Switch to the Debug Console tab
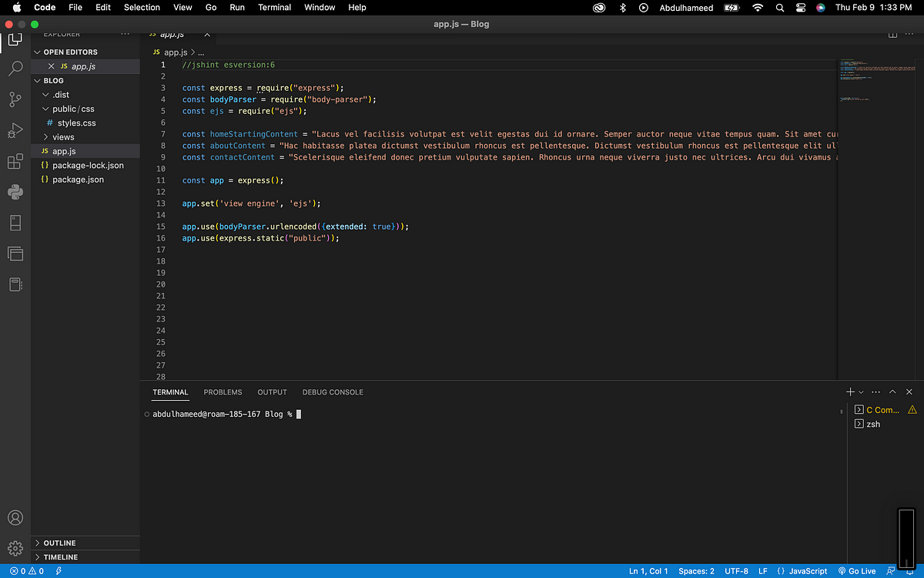This screenshot has width=924, height=578. tap(333, 392)
